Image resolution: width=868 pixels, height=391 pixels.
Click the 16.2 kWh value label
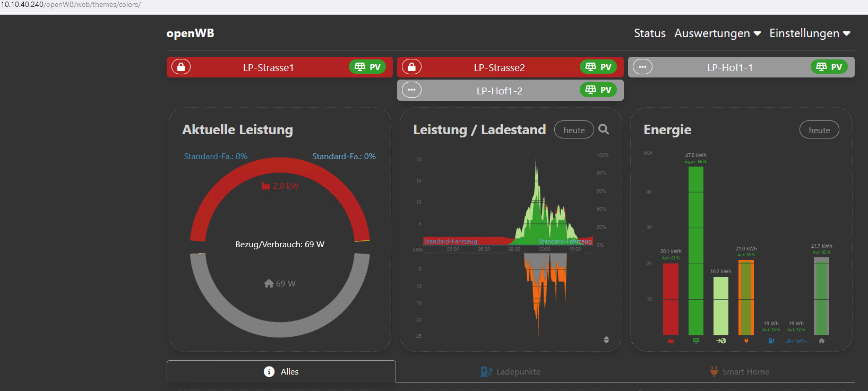coord(721,272)
